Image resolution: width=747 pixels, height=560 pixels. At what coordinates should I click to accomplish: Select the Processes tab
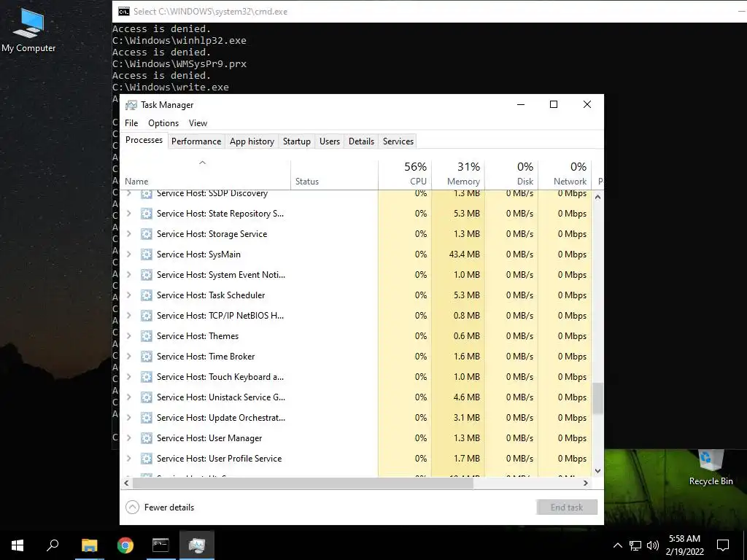pos(144,140)
